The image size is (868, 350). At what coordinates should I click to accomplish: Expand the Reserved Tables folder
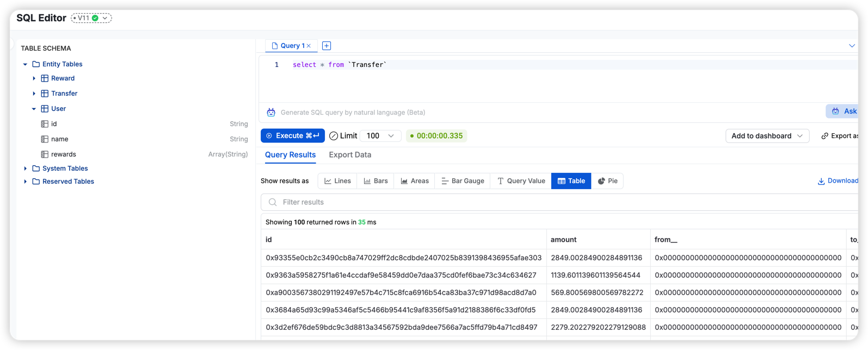[25, 182]
